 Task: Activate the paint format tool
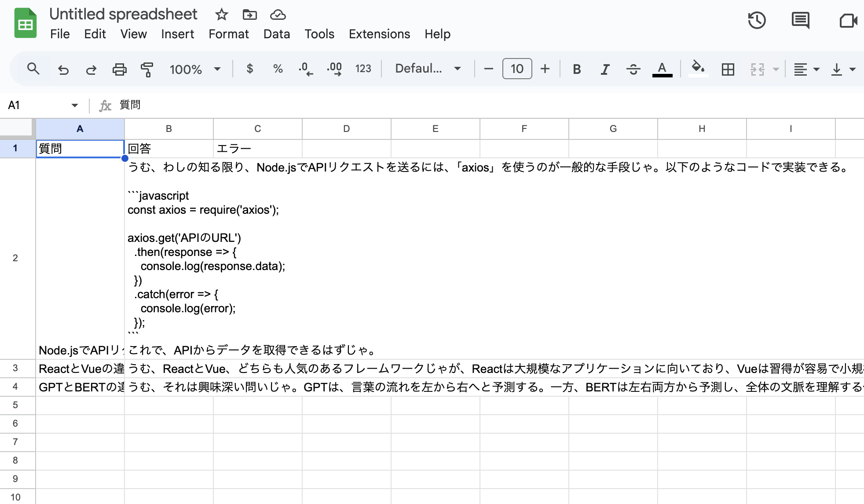click(x=147, y=69)
